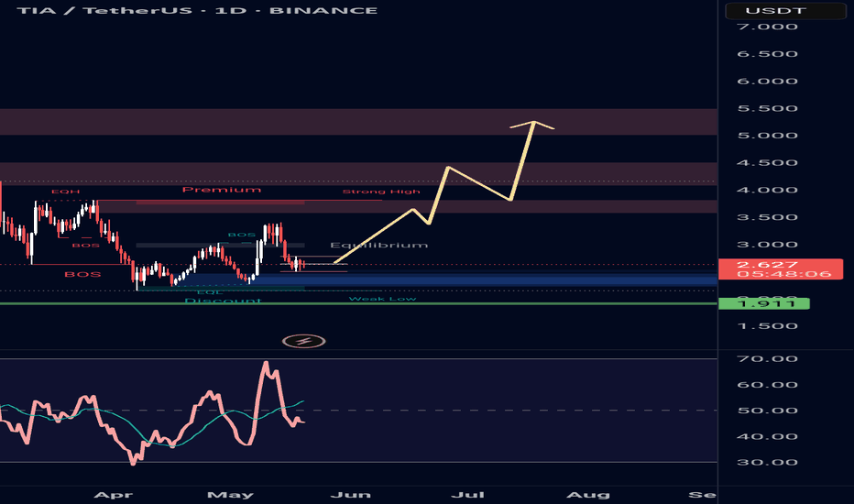Click the lightning bolt event icon
Viewport: 854px width, 504px height.
tap(304, 342)
